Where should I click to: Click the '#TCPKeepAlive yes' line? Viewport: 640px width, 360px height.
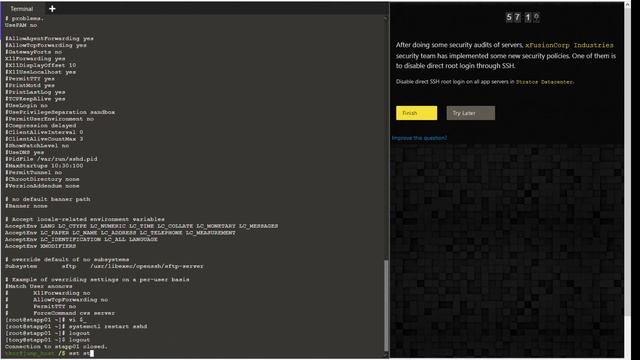pos(35,99)
